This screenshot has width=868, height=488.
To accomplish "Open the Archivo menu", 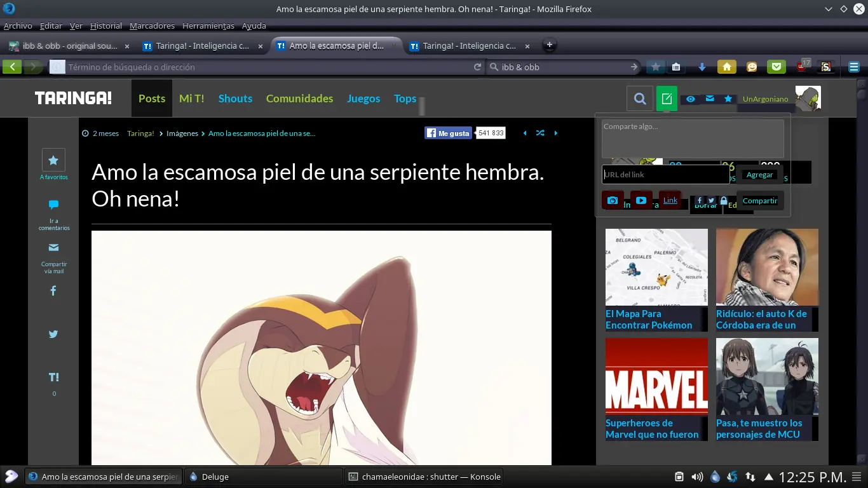I will [x=18, y=26].
